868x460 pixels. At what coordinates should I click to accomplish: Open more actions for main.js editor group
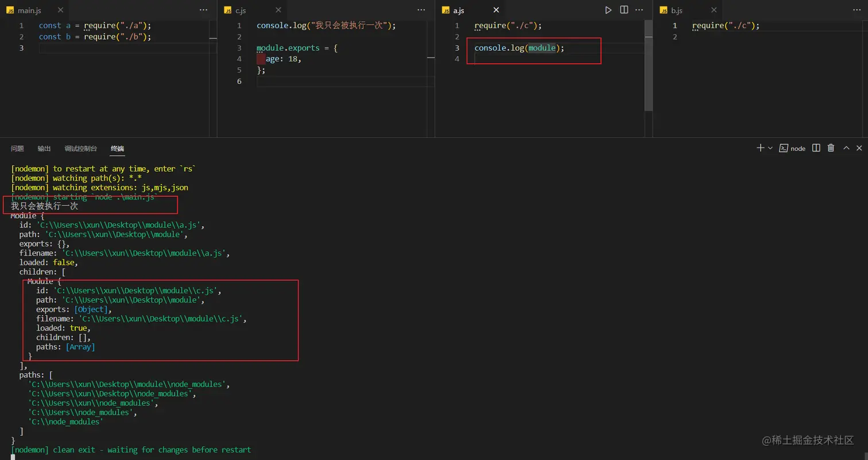(203, 10)
